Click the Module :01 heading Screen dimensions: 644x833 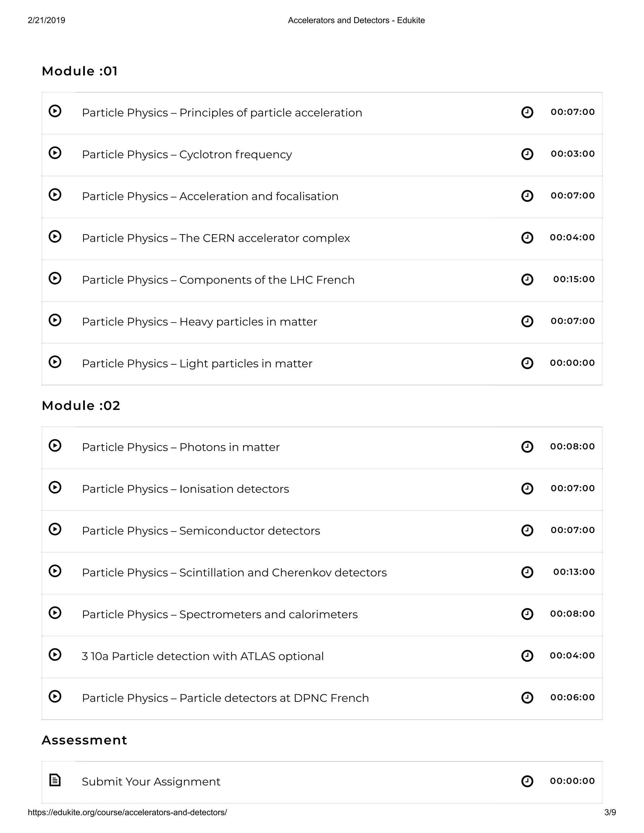(80, 71)
